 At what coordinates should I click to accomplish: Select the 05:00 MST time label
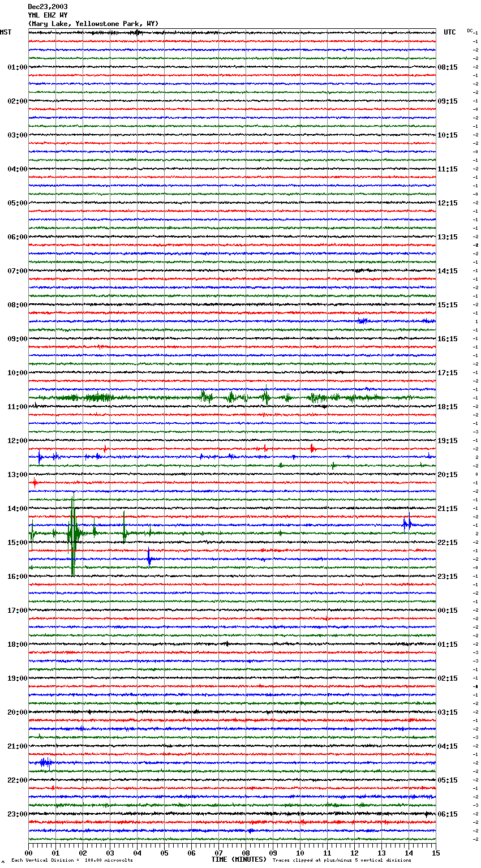tap(17, 203)
